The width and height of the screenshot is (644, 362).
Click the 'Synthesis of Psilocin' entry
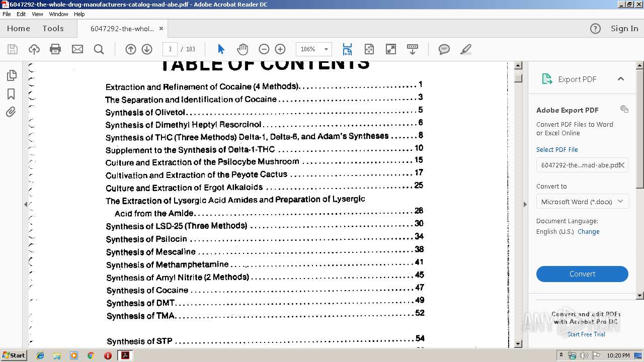[147, 239]
